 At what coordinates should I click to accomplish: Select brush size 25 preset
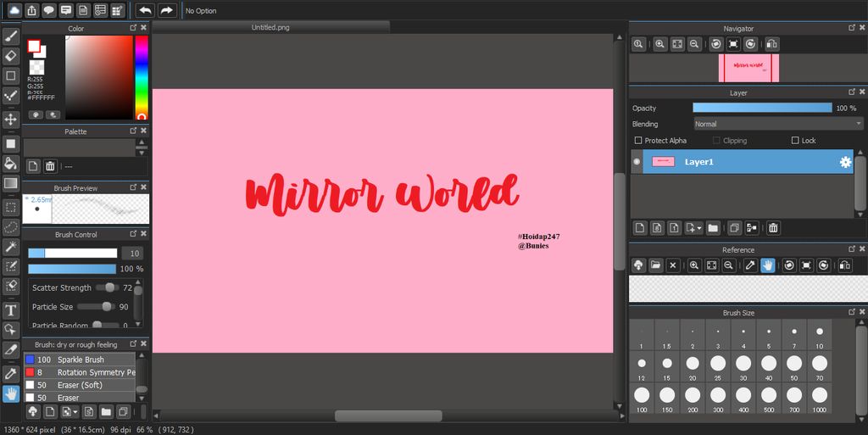pyautogui.click(x=718, y=367)
